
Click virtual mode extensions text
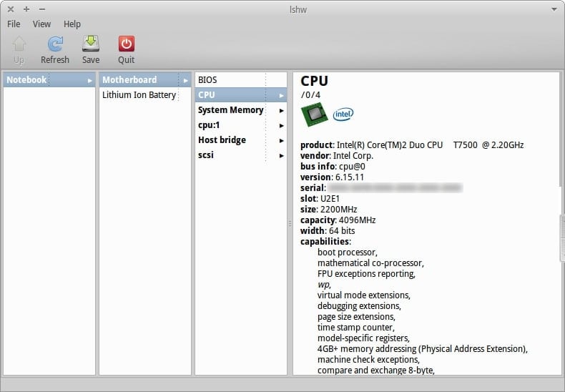coord(364,295)
